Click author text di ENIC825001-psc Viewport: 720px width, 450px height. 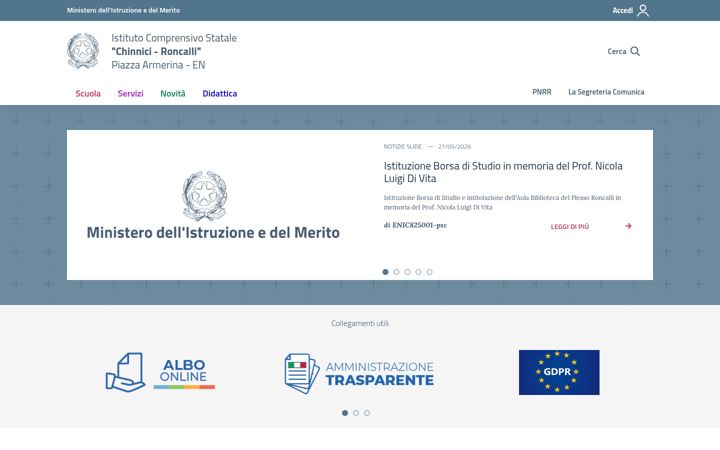[415, 225]
